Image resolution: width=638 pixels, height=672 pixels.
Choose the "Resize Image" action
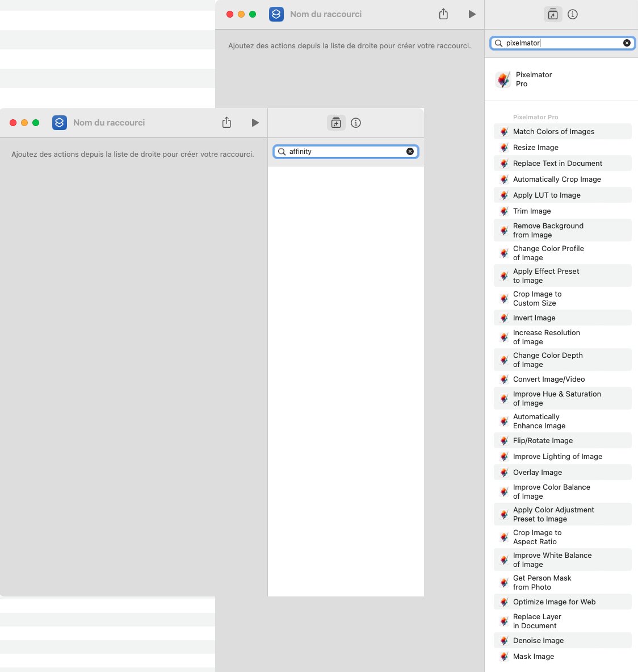click(563, 148)
